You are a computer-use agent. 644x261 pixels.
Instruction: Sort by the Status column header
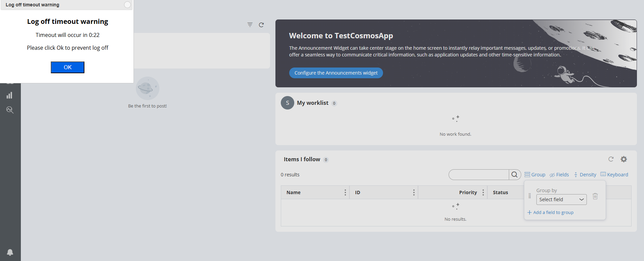500,192
